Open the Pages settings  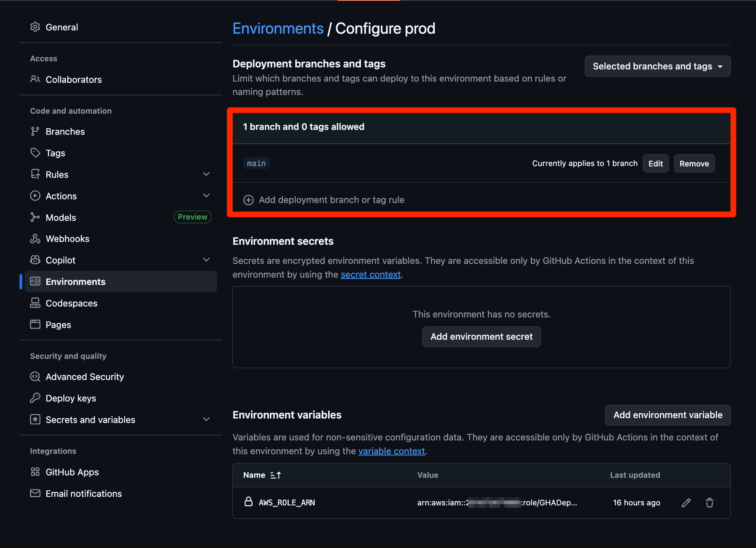click(121, 325)
